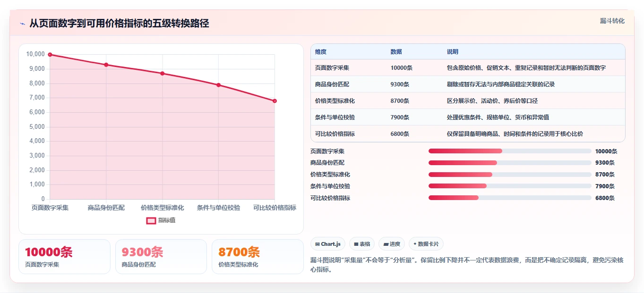Click the 6800条 cell in the table

[x=400, y=134]
